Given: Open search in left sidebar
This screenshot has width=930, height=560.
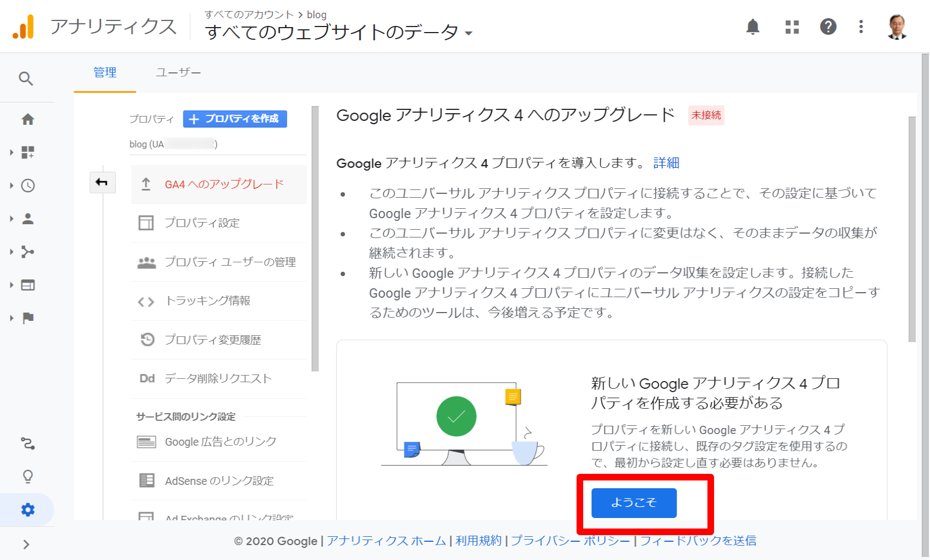Looking at the screenshot, I should click(26, 78).
